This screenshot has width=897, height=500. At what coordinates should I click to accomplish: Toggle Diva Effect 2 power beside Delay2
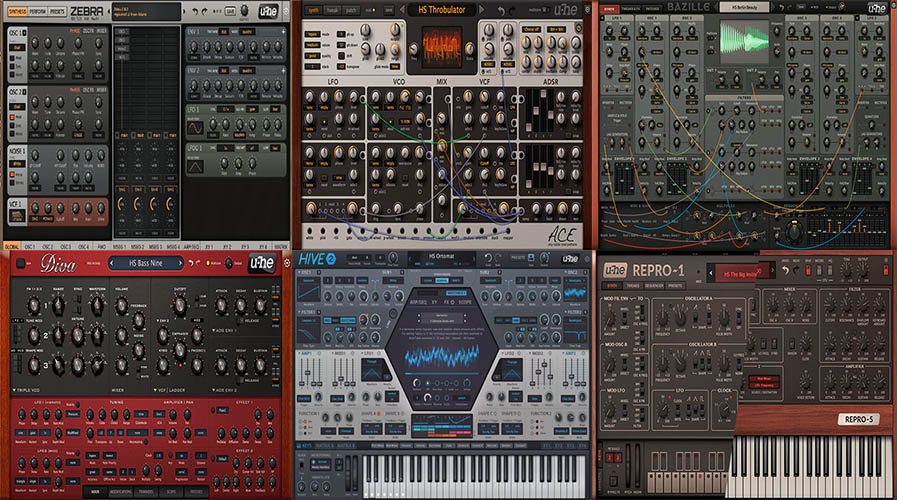tap(213, 459)
